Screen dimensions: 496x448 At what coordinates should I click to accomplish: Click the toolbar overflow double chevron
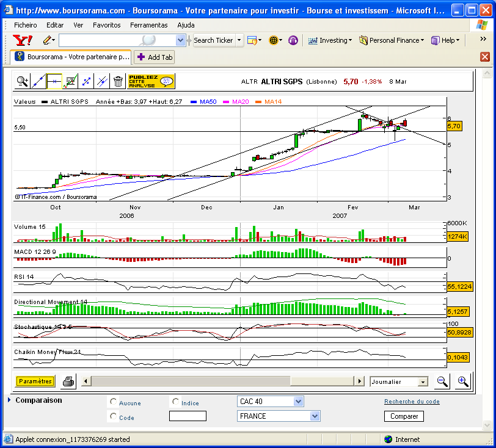point(483,39)
